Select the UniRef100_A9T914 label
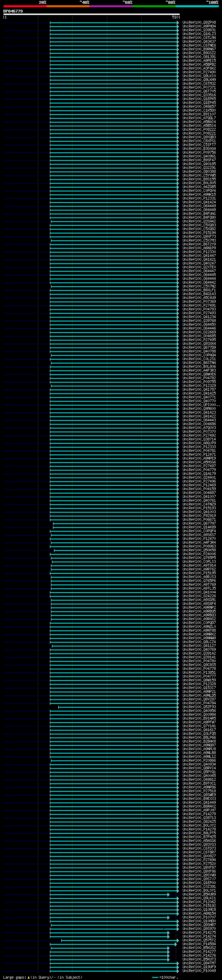The width and height of the screenshot is (222, 980). (x=199, y=565)
